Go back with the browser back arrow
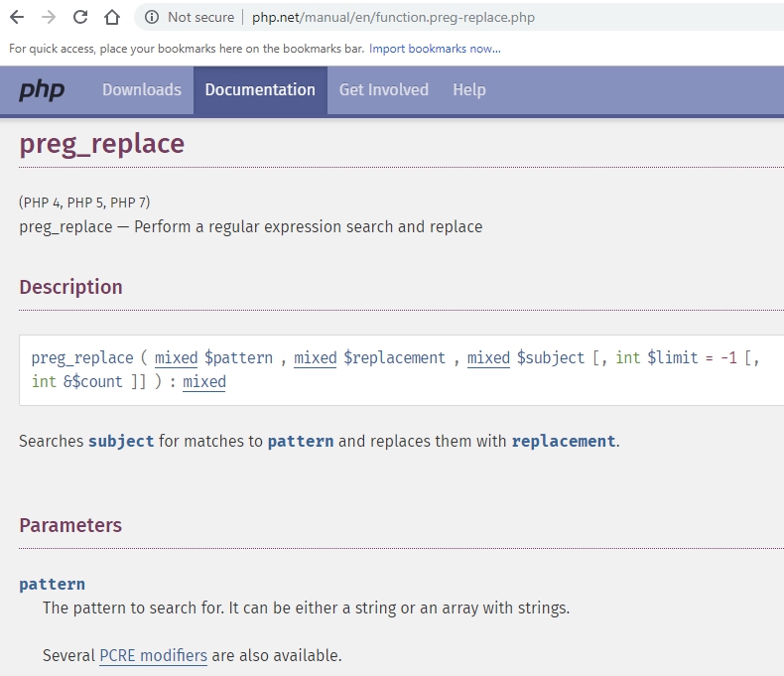784x676 pixels. point(17,17)
